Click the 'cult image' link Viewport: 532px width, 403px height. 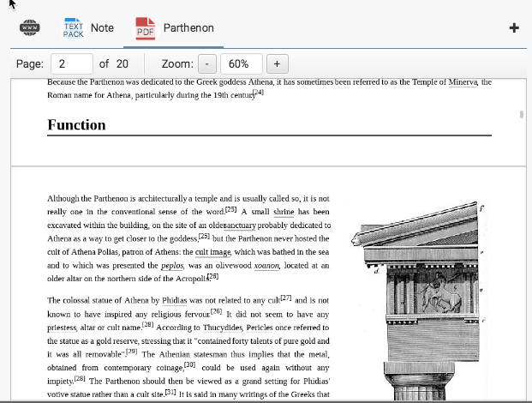point(212,252)
